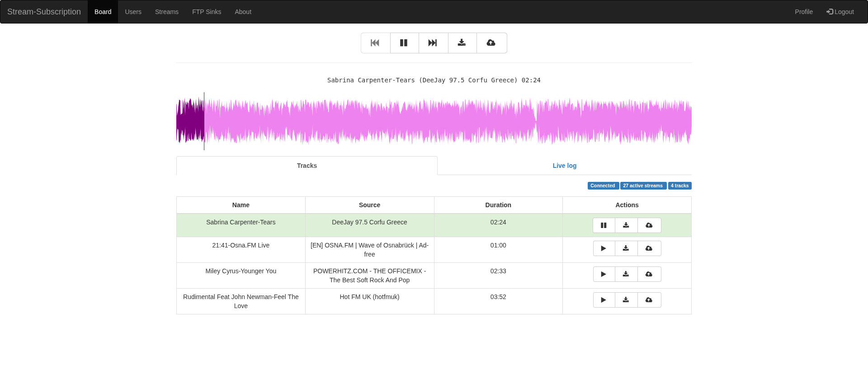Image resolution: width=868 pixels, height=385 pixels.
Task: Play Rudimental Feat John Newman-Feel The Love
Action: pos(604,300)
